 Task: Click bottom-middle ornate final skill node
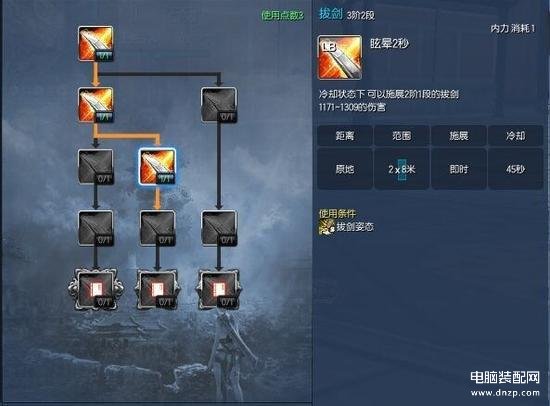[157, 290]
